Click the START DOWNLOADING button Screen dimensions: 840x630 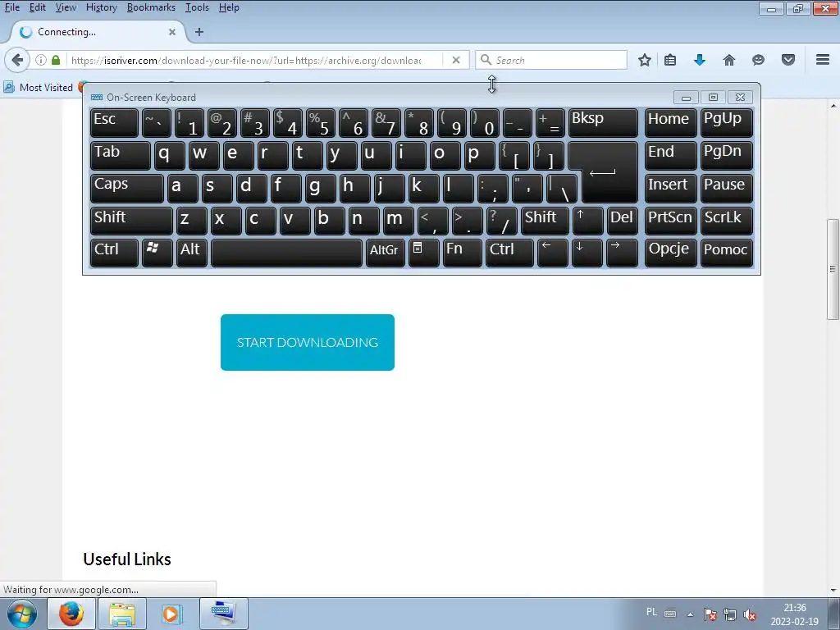[308, 342]
